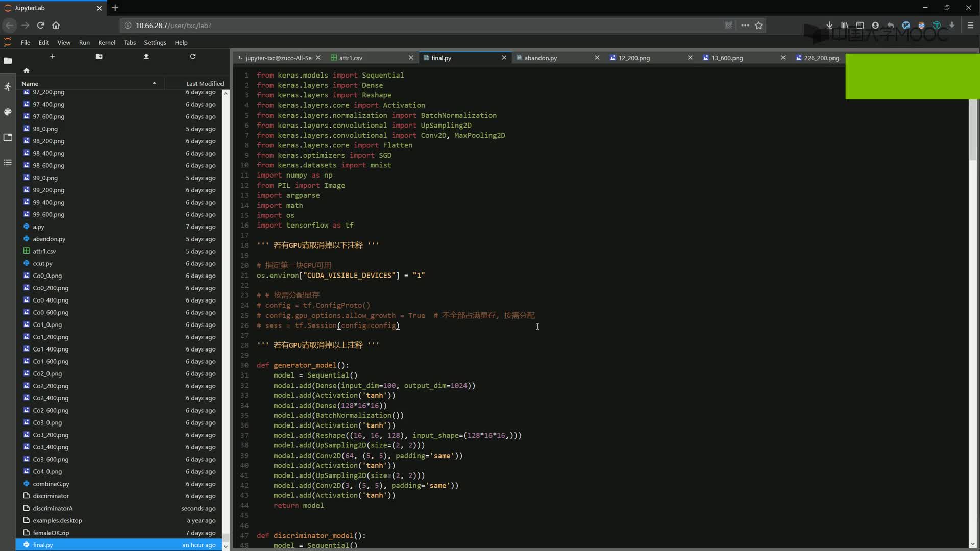980x551 pixels.
Task: Open the Run menu
Action: tap(84, 43)
